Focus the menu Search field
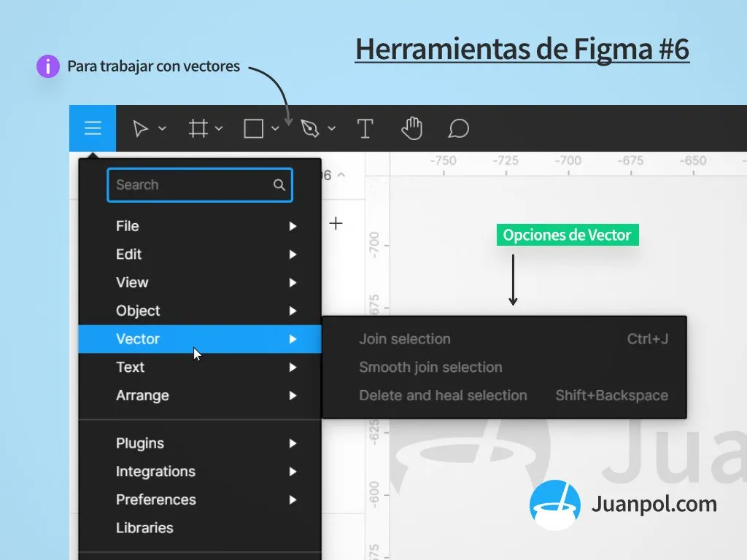Screen dimensions: 747x560 tap(200, 184)
